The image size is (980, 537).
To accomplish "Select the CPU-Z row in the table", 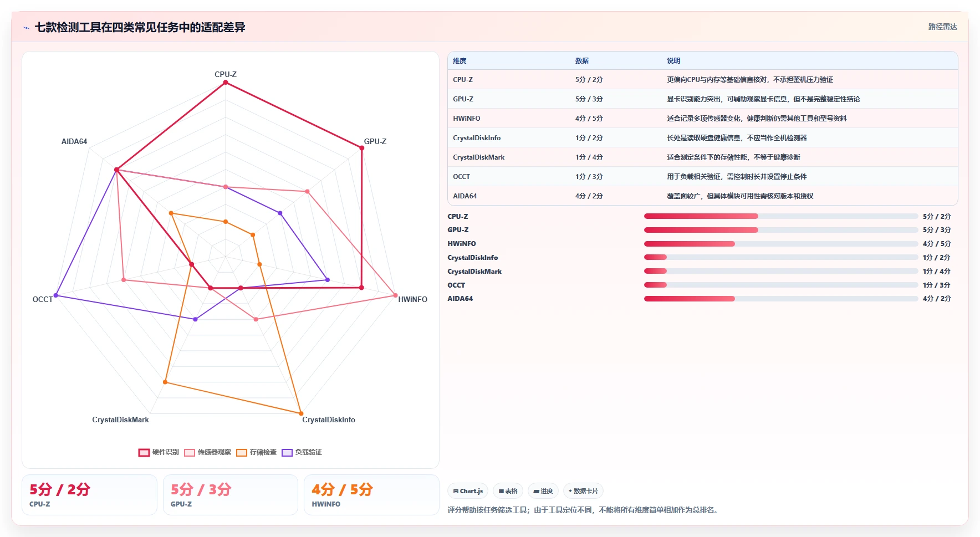I will point(702,80).
